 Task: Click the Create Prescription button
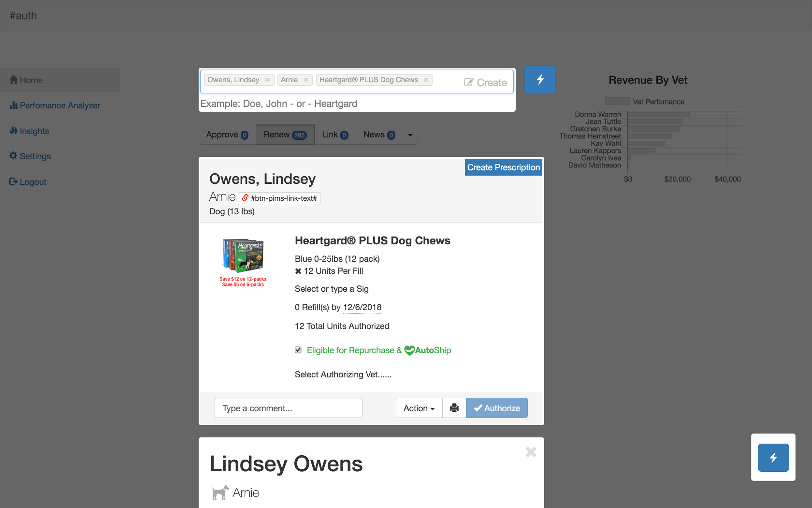503,167
